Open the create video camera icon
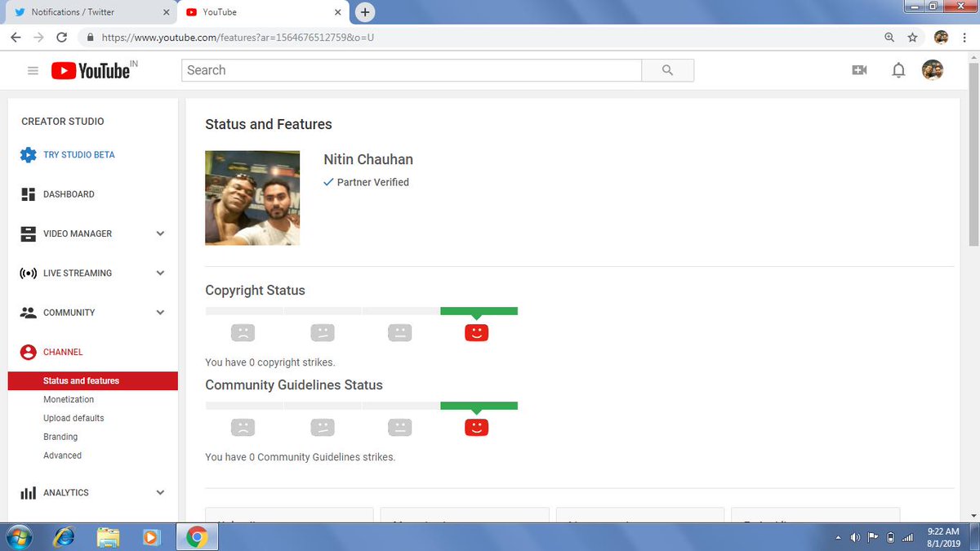 coord(859,70)
